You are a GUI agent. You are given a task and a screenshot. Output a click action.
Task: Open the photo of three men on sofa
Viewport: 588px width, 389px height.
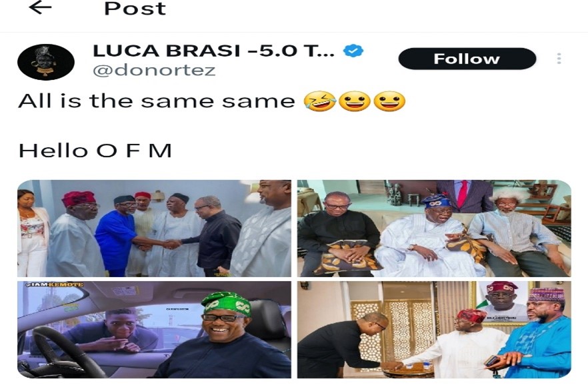(434, 228)
